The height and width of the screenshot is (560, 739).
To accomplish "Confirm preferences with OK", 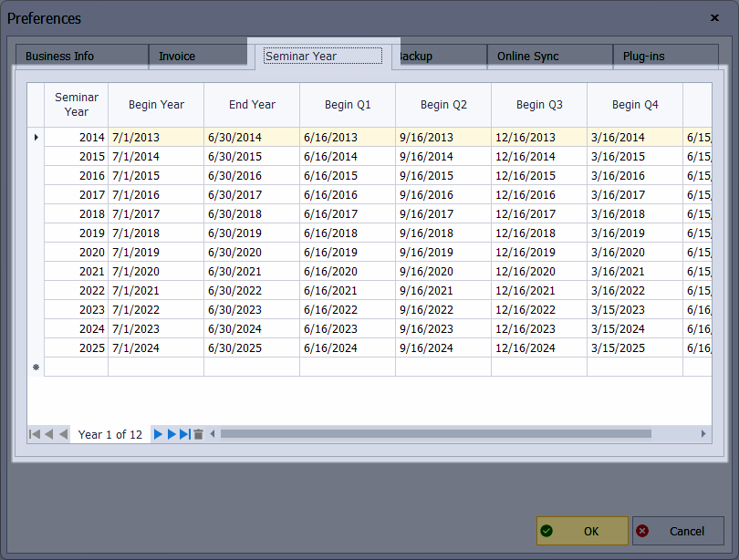I will tap(582, 531).
